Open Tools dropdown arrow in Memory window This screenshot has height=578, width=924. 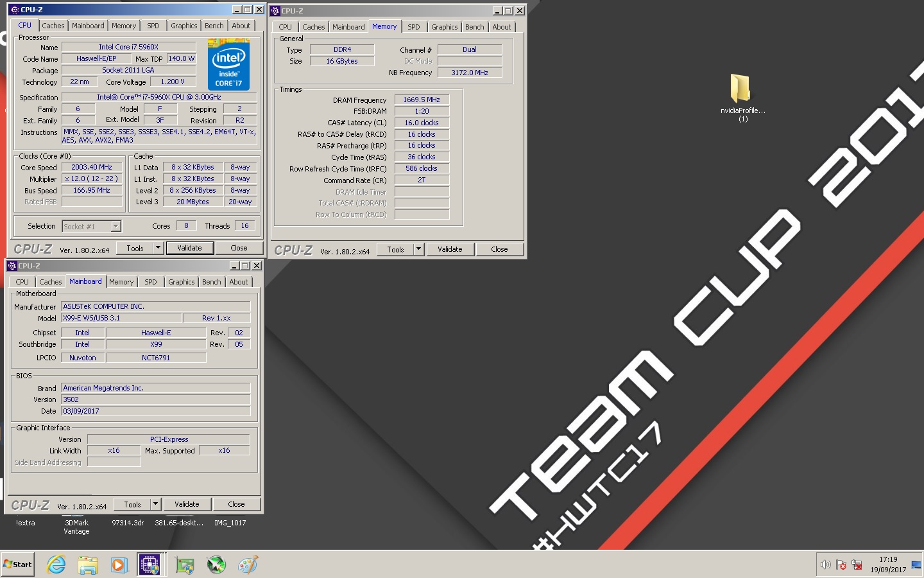pos(418,249)
